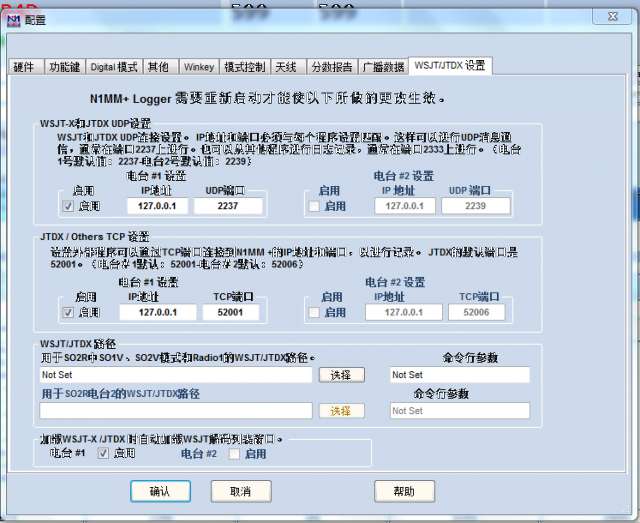This screenshot has width=640, height=523.
Task: Enable Radio #2 UDP 启用 checkbox
Action: pyautogui.click(x=314, y=206)
